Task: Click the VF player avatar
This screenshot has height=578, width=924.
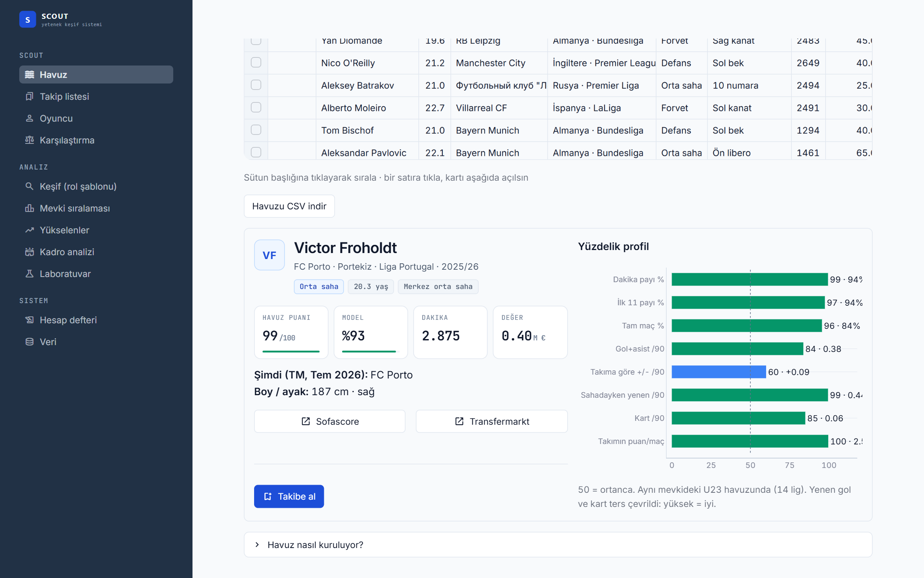Action: tap(269, 255)
